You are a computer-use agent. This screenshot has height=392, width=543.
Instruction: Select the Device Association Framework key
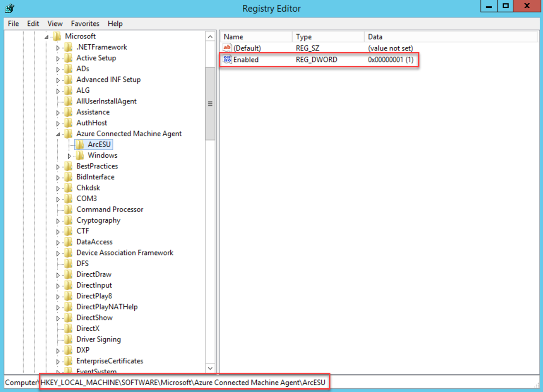[x=125, y=253]
